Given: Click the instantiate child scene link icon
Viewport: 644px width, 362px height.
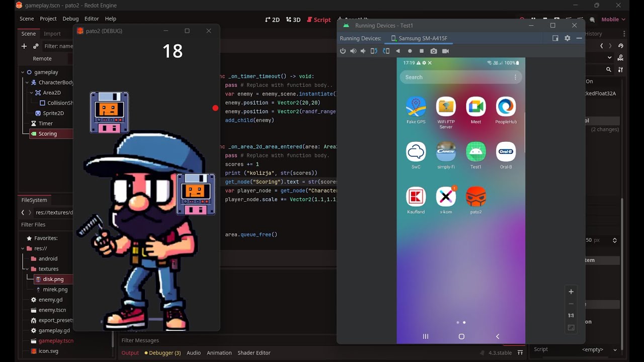Looking at the screenshot, I should tap(36, 46).
